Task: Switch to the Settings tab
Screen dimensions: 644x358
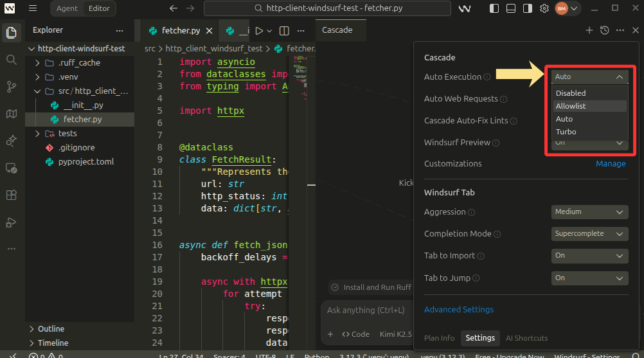Action: point(480,338)
